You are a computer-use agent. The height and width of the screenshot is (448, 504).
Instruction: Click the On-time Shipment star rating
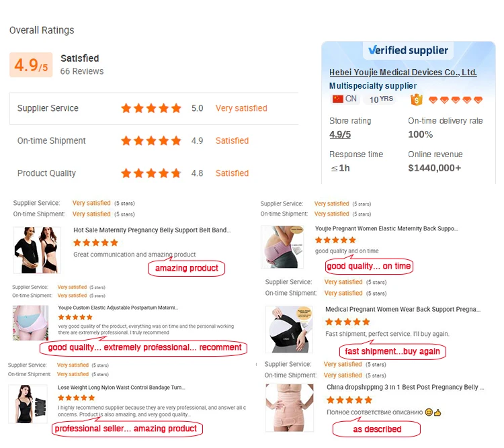151,141
